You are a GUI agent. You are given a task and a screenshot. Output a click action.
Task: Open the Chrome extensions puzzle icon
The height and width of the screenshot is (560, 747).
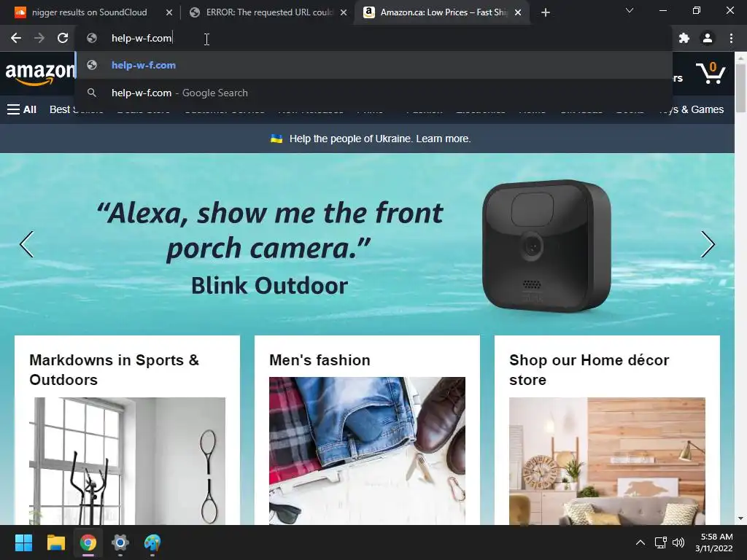(684, 38)
